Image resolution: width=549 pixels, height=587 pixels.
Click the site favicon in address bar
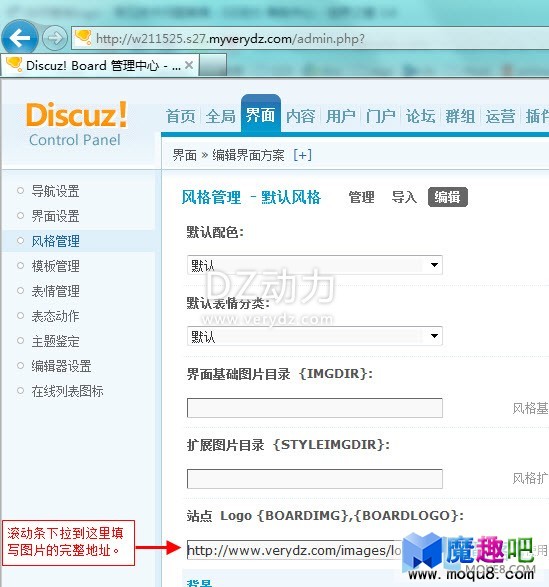83,38
